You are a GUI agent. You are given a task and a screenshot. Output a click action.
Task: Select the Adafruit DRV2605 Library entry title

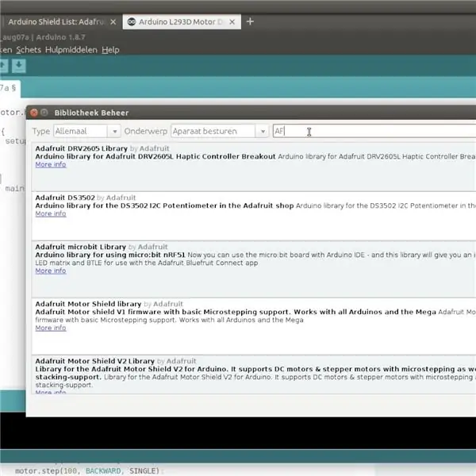click(81, 148)
